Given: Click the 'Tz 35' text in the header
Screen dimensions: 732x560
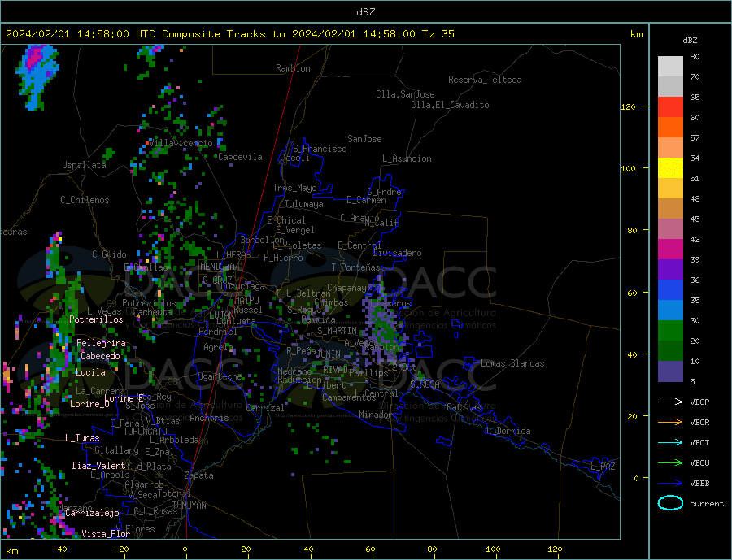Looking at the screenshot, I should 438,34.
